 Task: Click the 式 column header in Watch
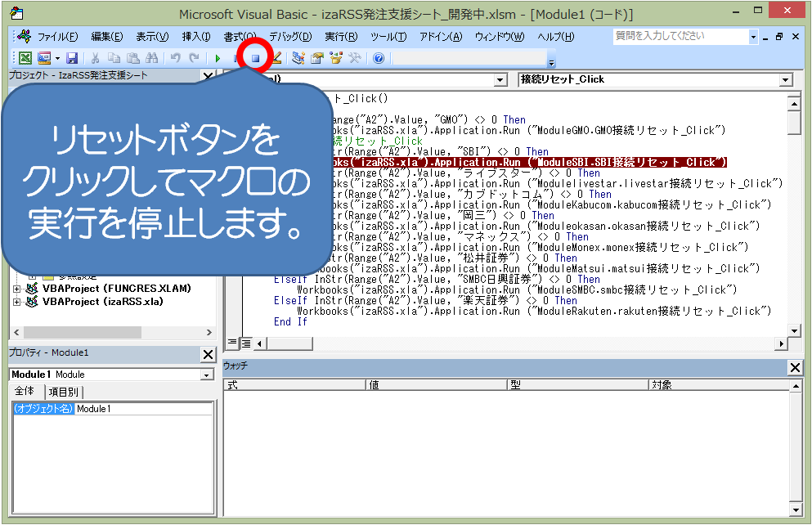(x=294, y=384)
